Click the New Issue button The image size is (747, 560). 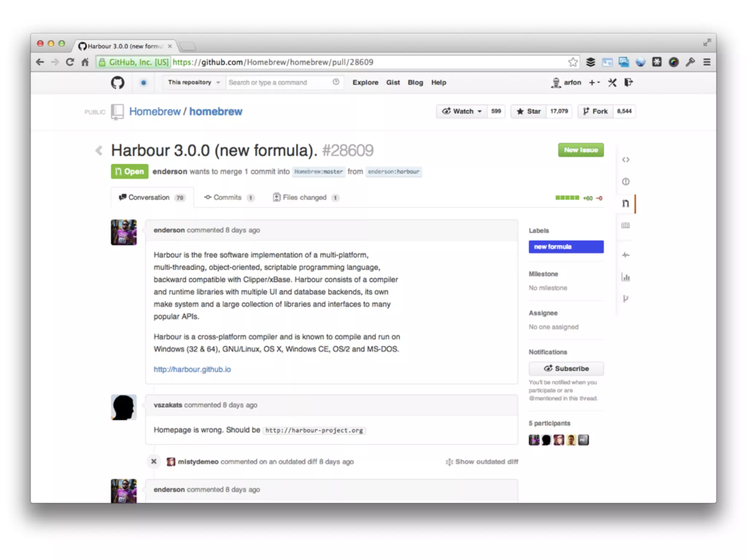pyautogui.click(x=581, y=150)
